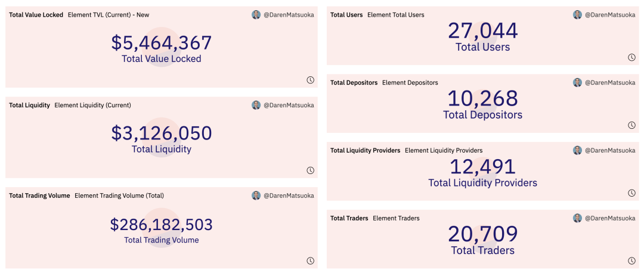Click the $286,182,503 trading volume counter
644x273 pixels.
click(x=161, y=225)
